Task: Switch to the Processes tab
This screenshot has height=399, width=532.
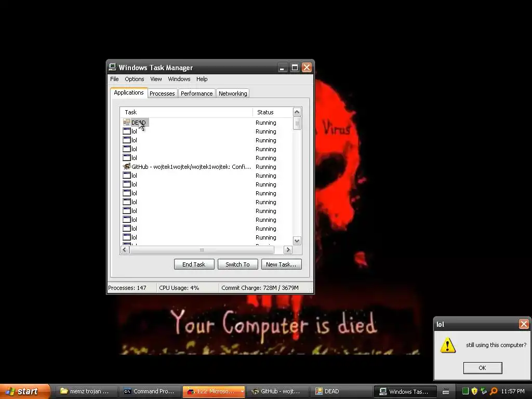Action: 162,94
